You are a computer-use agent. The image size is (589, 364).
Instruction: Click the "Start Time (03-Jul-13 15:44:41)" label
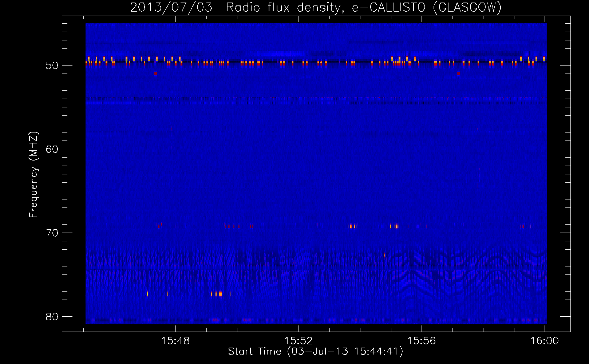[316, 352]
